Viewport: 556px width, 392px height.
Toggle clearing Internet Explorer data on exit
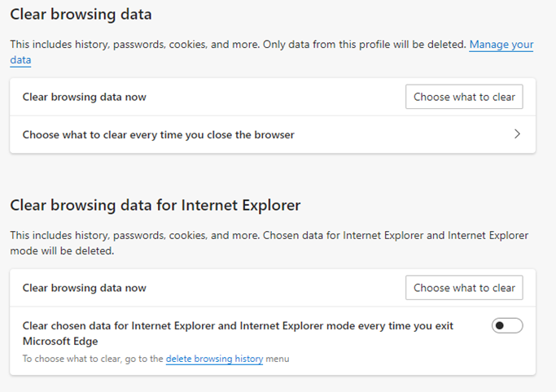pos(507,325)
